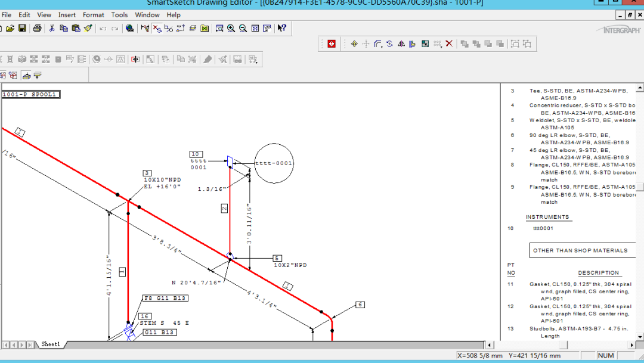Open the Help menu
Viewport: 644px width, 363px height.
coord(174,15)
